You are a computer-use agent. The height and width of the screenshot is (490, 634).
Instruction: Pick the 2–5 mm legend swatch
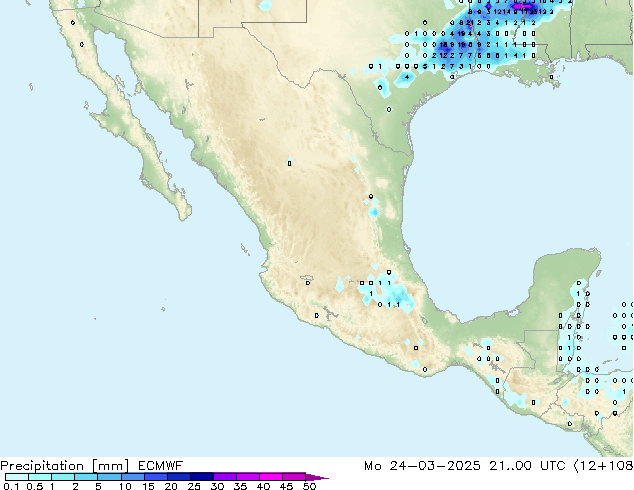coord(86,477)
